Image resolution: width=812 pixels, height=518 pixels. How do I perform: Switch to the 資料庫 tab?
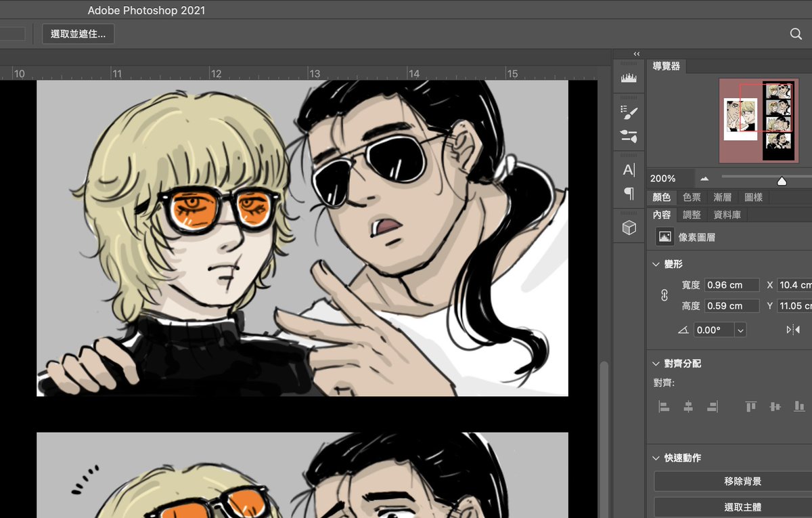[727, 215]
